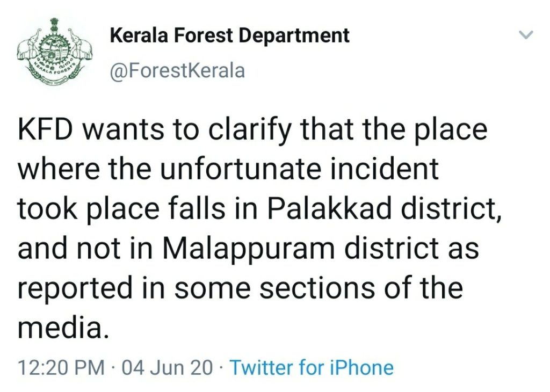Expand the tweet options chevron
The height and width of the screenshot is (392, 550).
pyautogui.click(x=526, y=35)
